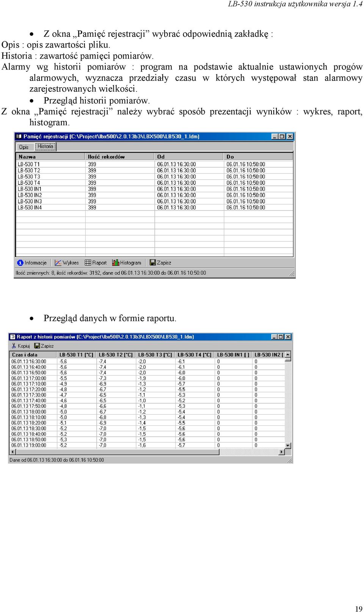
Task: Click the report vertical scrollbar down arrow
Action: point(288,446)
